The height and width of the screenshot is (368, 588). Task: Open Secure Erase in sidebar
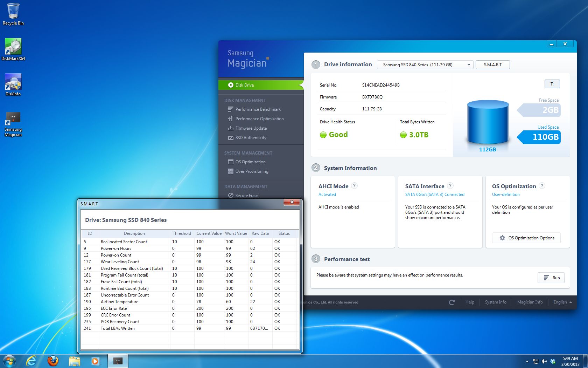[247, 196]
